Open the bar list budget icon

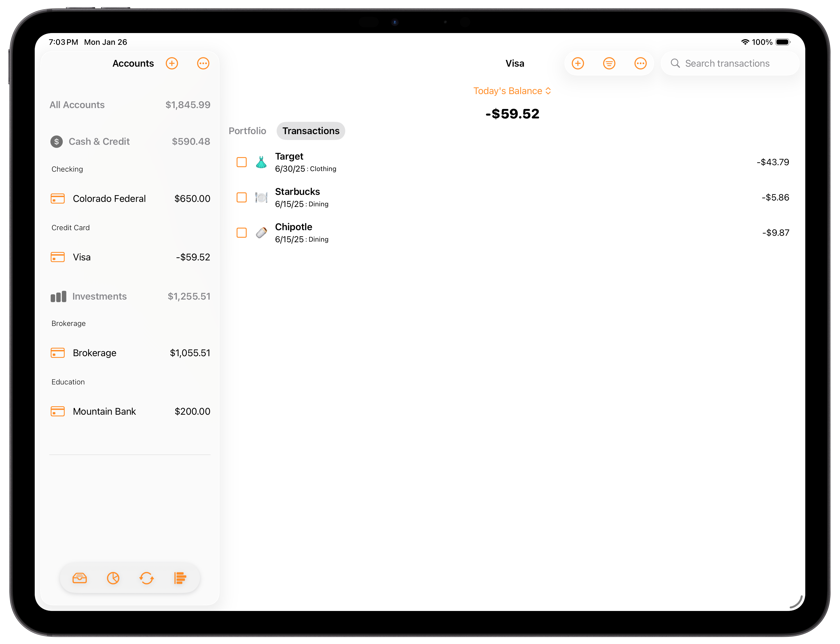pyautogui.click(x=180, y=578)
